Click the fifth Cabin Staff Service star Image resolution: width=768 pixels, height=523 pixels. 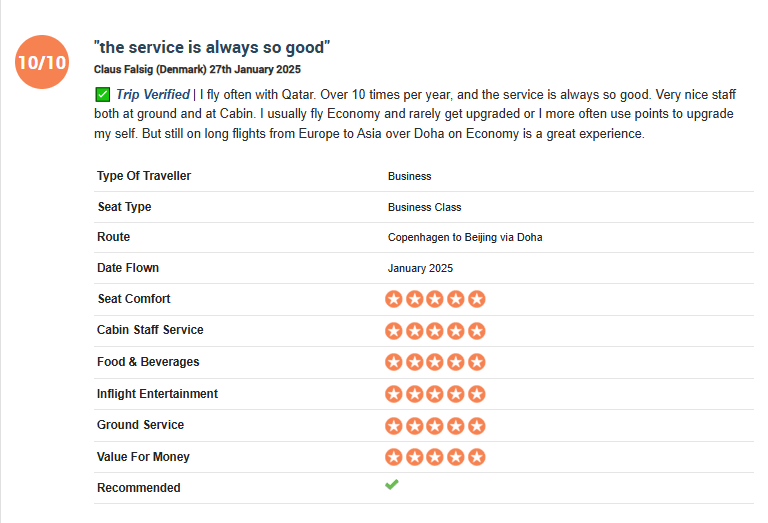[x=477, y=331]
